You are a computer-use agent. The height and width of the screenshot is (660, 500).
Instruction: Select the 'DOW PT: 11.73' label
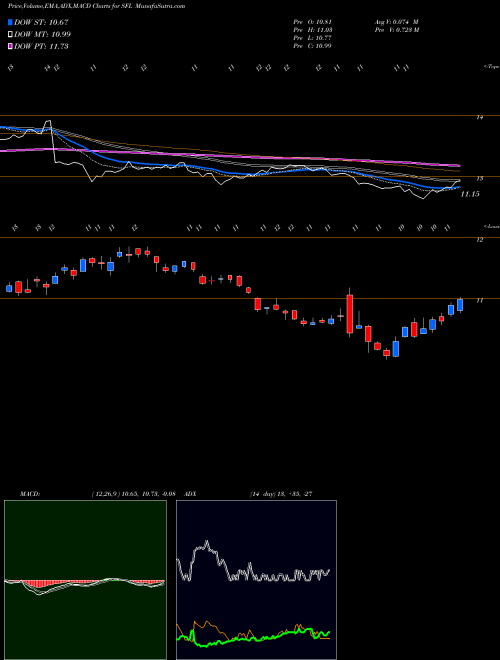[x=41, y=46]
